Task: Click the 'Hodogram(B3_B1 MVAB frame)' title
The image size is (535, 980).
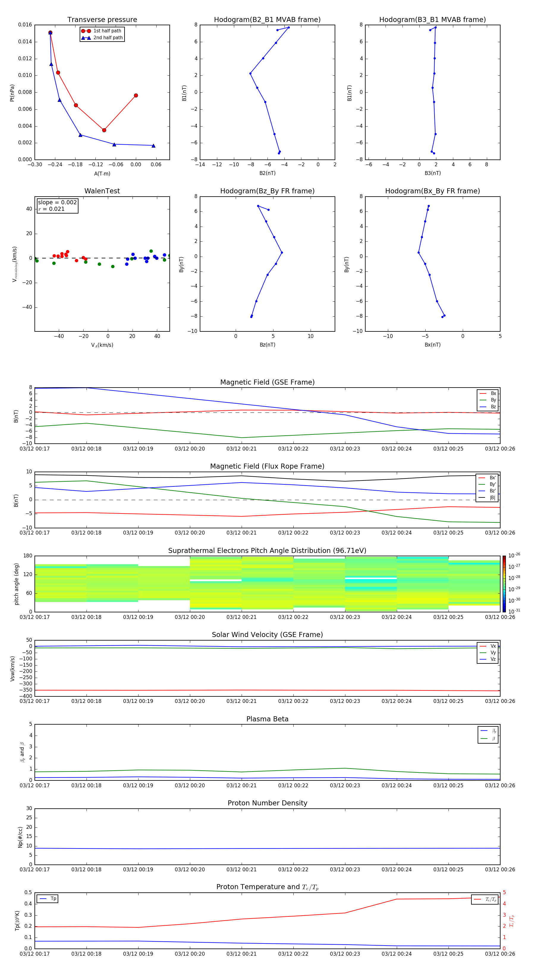Action: tap(432, 20)
